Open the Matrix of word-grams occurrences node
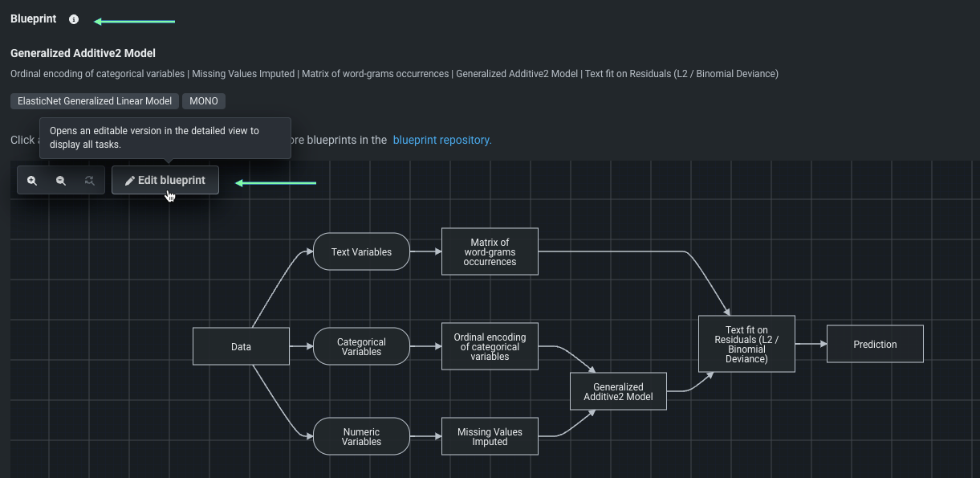This screenshot has width=980, height=478. (x=490, y=251)
